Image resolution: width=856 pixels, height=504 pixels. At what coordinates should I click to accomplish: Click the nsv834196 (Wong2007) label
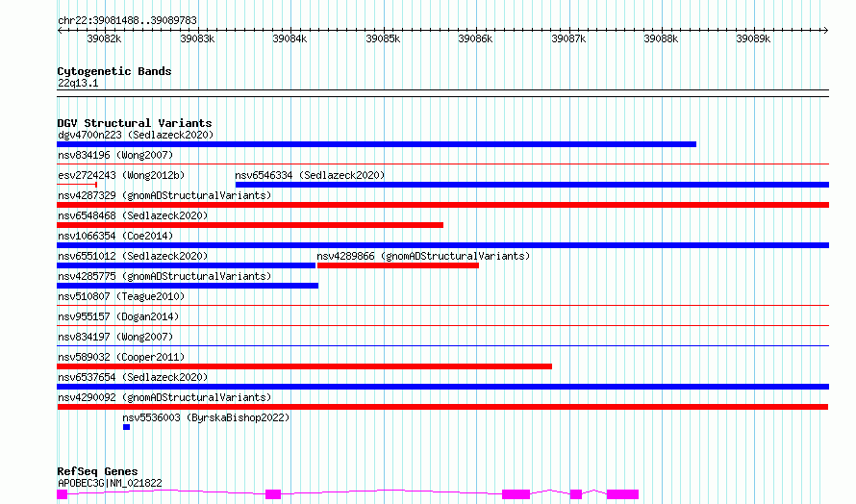point(115,155)
